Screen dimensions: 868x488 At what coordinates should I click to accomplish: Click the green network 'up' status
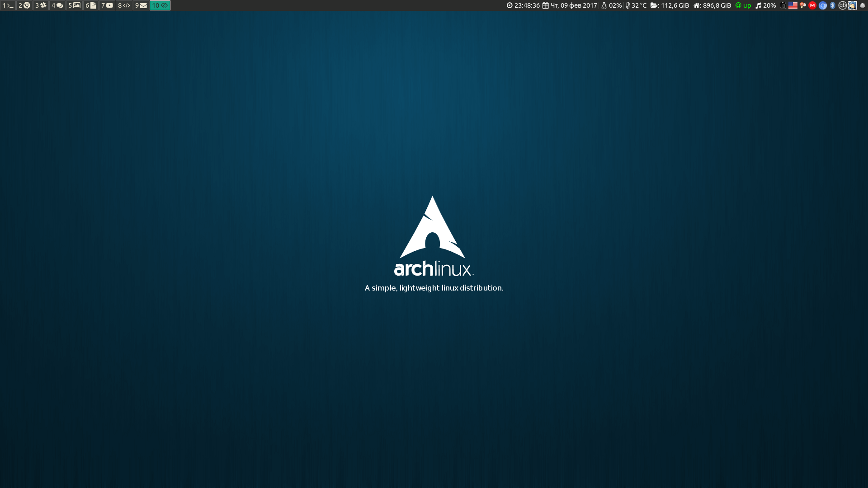point(743,5)
